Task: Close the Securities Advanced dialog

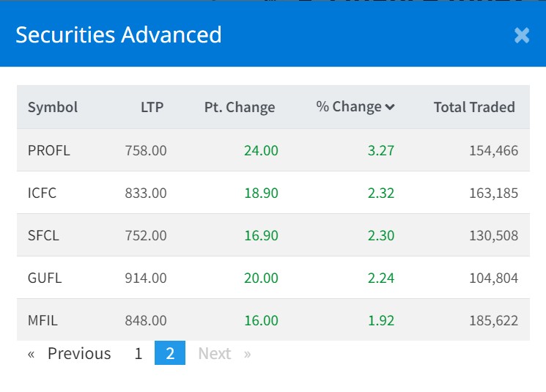Action: pos(521,35)
